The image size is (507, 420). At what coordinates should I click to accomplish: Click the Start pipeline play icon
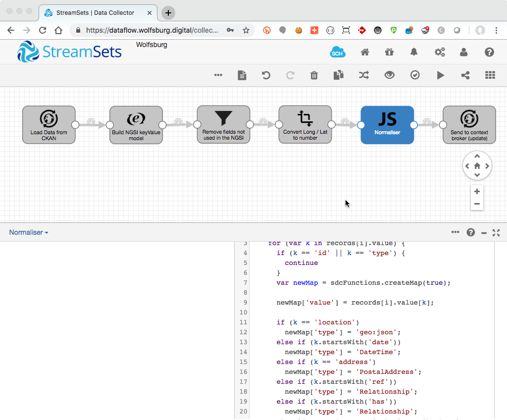coord(440,75)
